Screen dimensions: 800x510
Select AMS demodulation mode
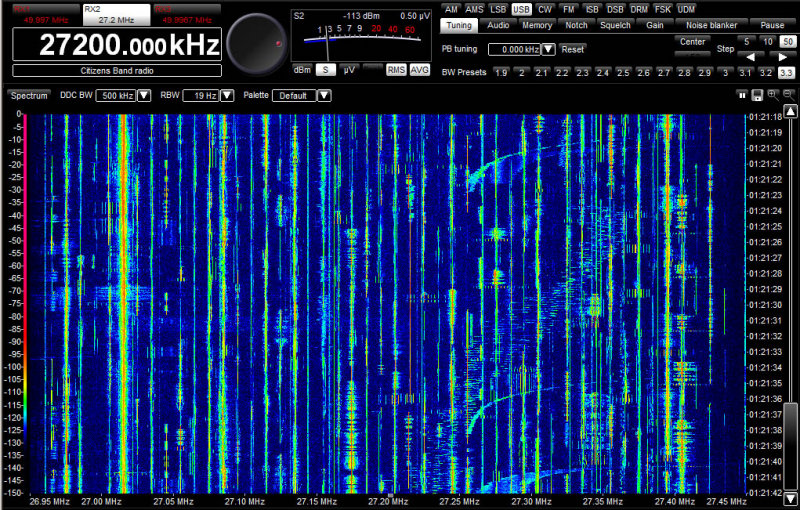[x=474, y=9]
